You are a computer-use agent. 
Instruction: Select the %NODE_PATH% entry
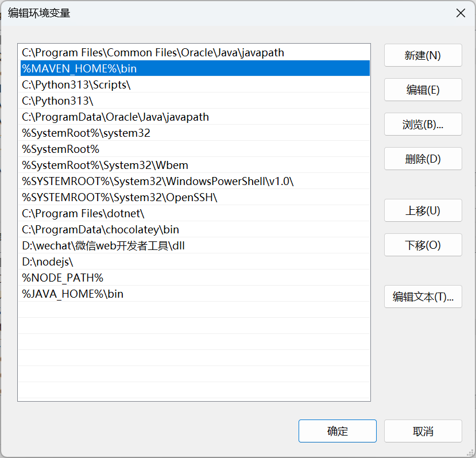coord(194,278)
